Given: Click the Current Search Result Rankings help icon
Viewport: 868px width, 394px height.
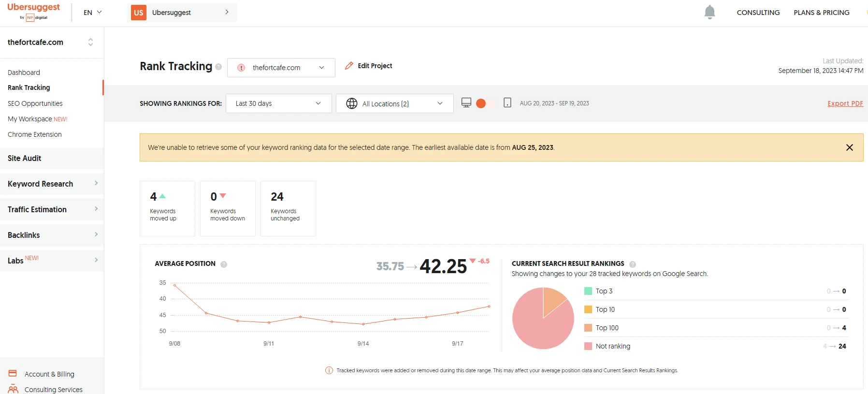Looking at the screenshot, I should (633, 264).
